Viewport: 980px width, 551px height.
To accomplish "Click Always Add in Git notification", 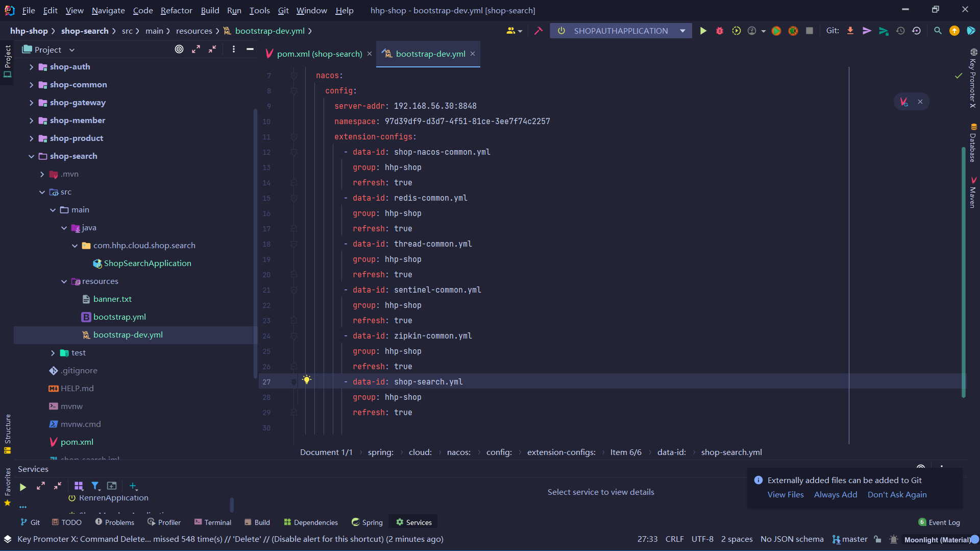I will pyautogui.click(x=836, y=494).
